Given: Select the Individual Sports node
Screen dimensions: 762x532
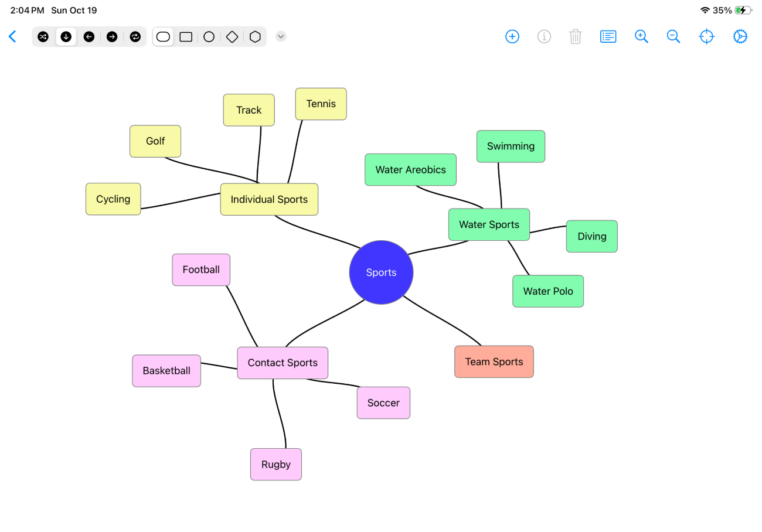Looking at the screenshot, I should click(x=269, y=199).
